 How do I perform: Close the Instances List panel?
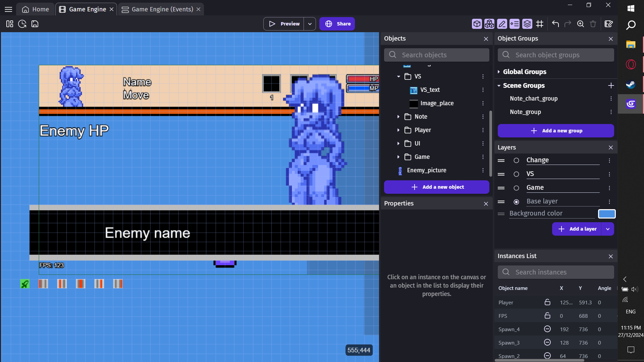(x=611, y=256)
